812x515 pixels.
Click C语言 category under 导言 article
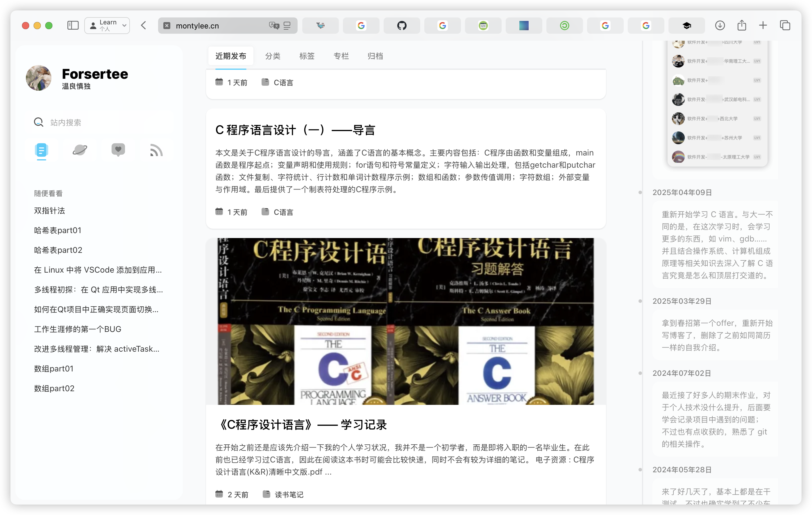(283, 212)
